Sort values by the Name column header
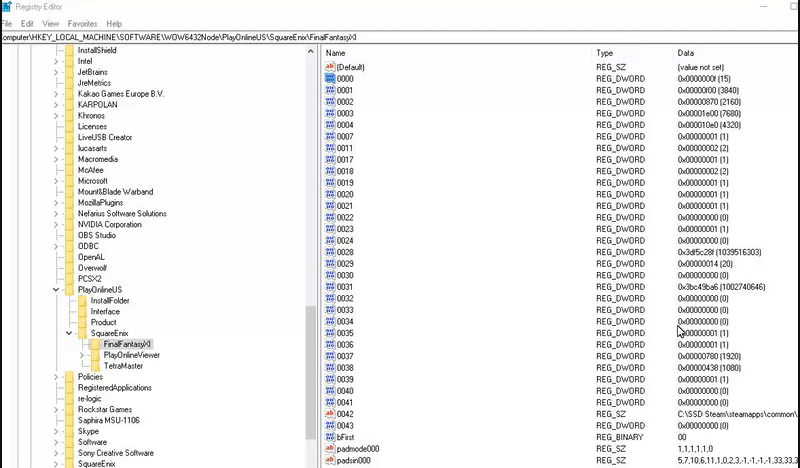800x468 pixels. 457,53
